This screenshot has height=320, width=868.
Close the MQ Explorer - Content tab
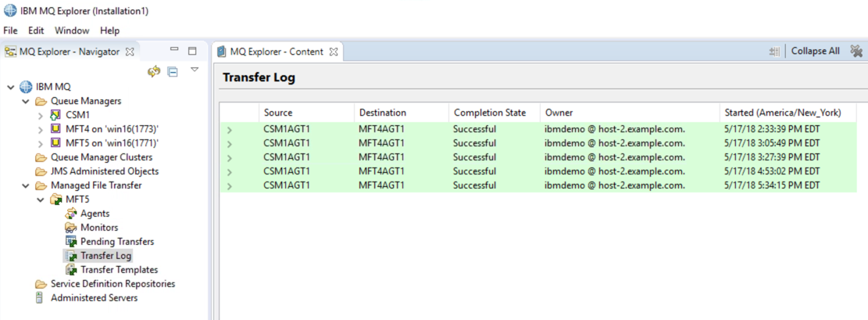[334, 52]
